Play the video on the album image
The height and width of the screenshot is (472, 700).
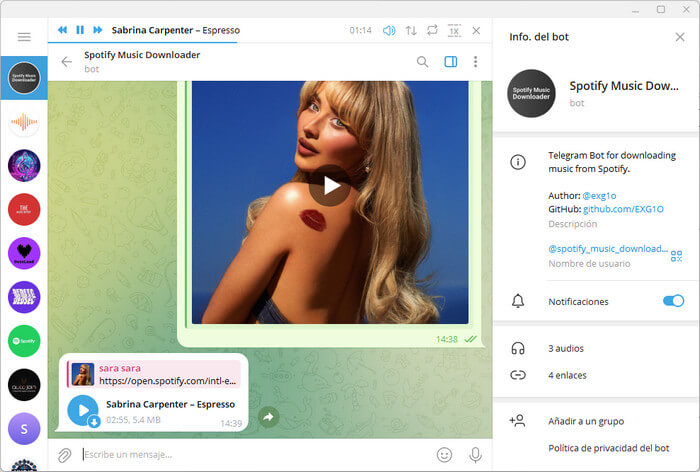(330, 186)
